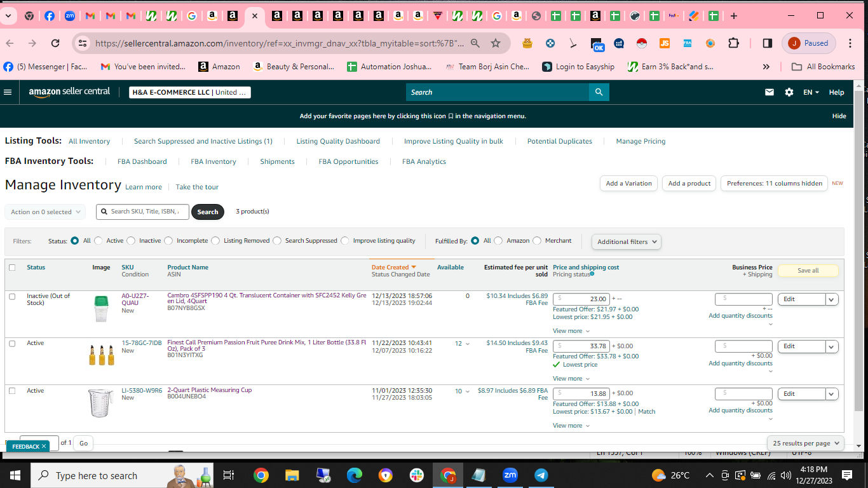Tick the select-all checkbox in the table header
The height and width of the screenshot is (488, 868).
(12, 268)
